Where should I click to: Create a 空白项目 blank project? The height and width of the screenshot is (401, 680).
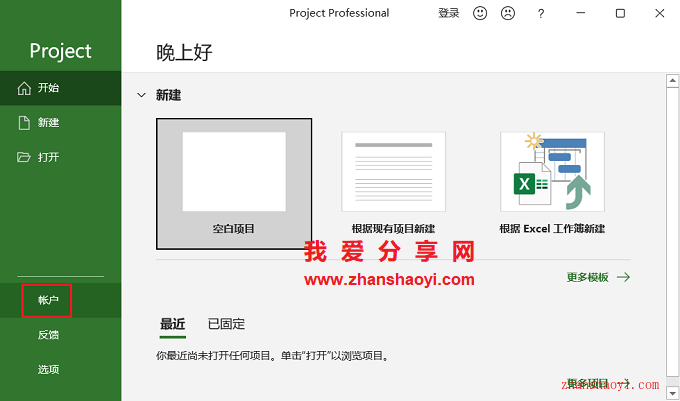tap(234, 184)
